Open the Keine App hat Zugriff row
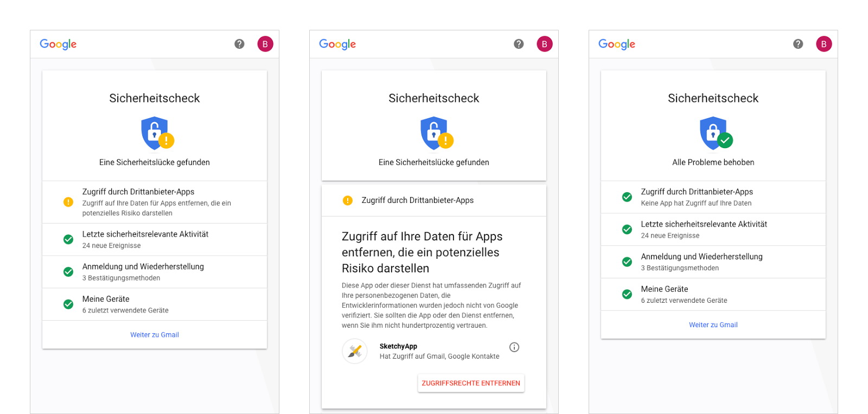 point(713,197)
